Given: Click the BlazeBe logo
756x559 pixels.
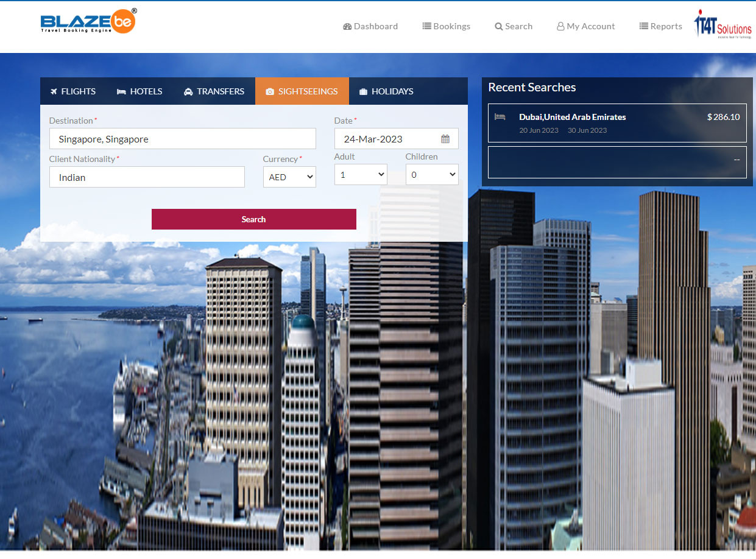Looking at the screenshot, I should point(88,22).
